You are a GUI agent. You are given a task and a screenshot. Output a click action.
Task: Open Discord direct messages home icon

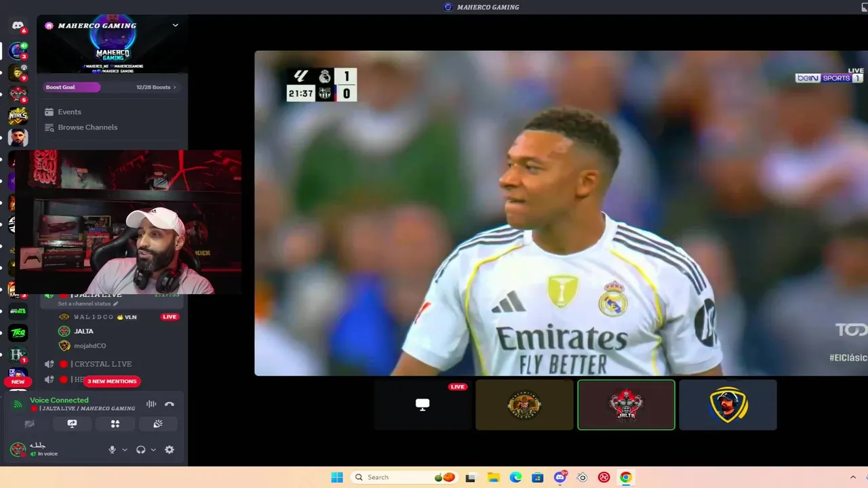click(18, 26)
